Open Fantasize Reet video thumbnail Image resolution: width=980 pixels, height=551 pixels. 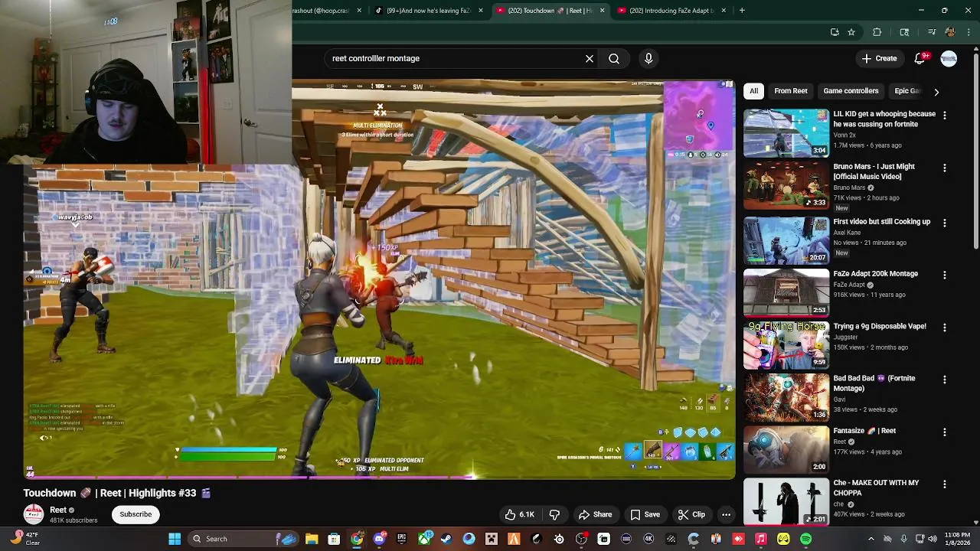786,449
